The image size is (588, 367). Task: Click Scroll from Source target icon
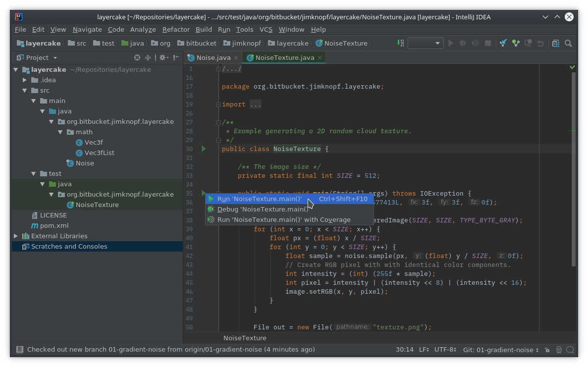tap(137, 57)
